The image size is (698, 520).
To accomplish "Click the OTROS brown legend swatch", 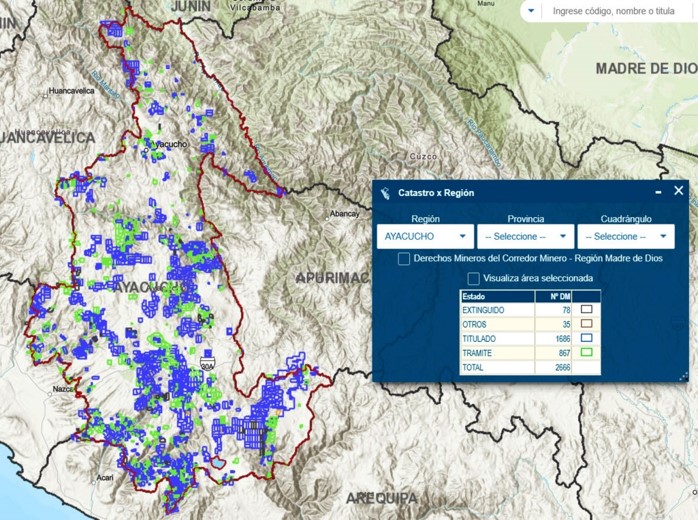I will tap(587, 325).
